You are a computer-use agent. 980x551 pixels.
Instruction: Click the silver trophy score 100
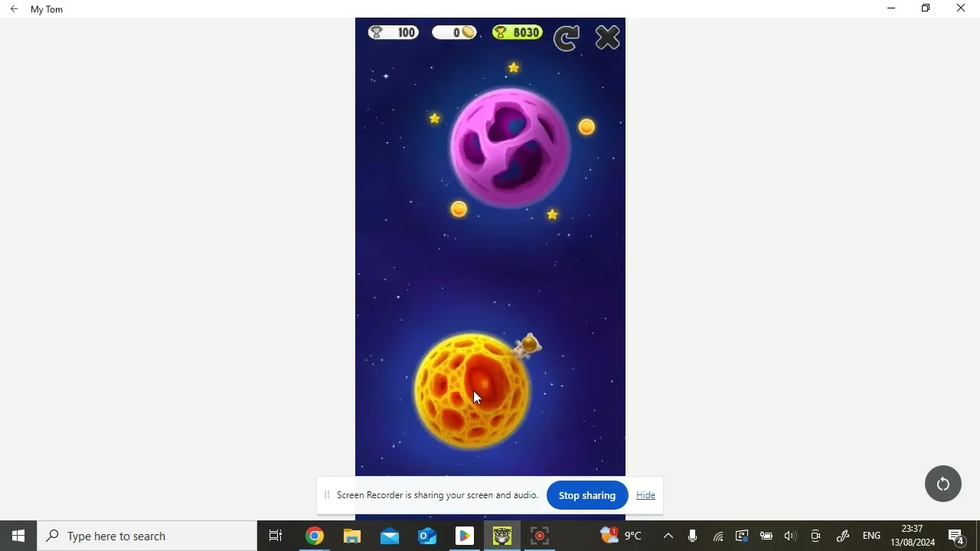pyautogui.click(x=393, y=33)
